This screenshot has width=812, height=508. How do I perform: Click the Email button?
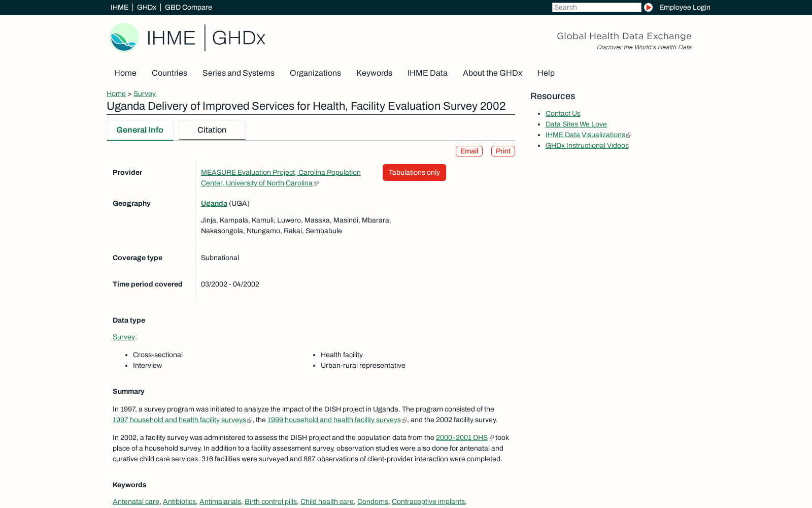click(469, 151)
